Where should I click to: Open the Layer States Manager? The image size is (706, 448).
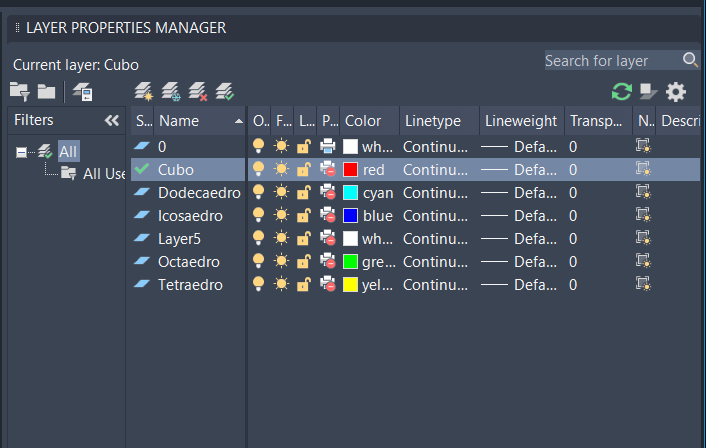[83, 92]
